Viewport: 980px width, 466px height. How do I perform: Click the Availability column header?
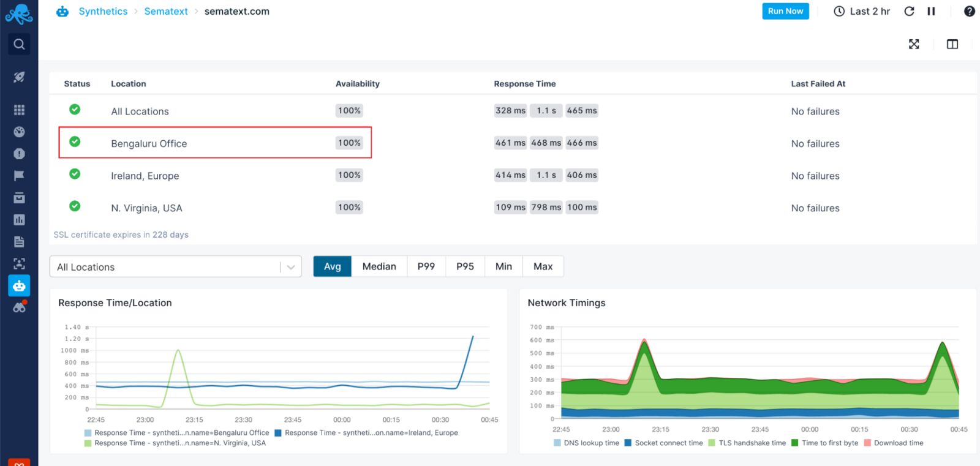(x=358, y=84)
